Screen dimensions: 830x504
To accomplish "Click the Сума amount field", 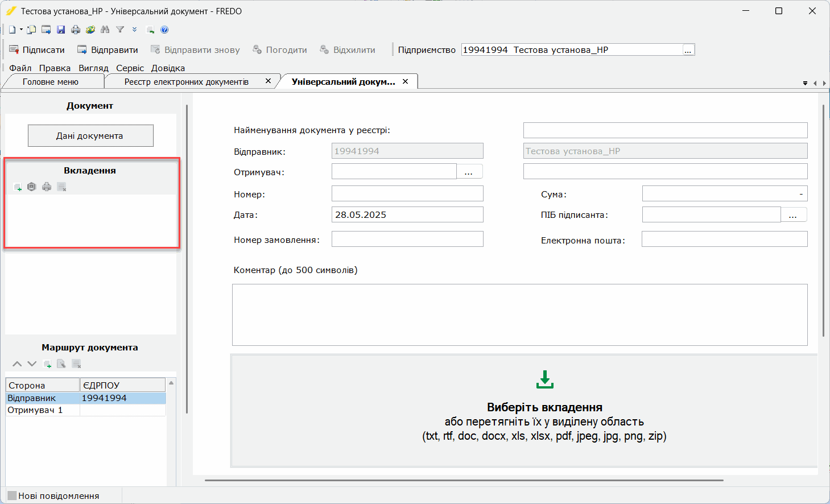I will click(725, 193).
